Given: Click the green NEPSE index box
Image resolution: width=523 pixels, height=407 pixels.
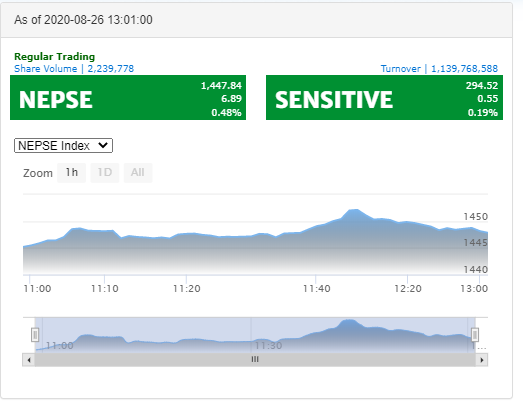Looking at the screenshot, I should [x=128, y=97].
